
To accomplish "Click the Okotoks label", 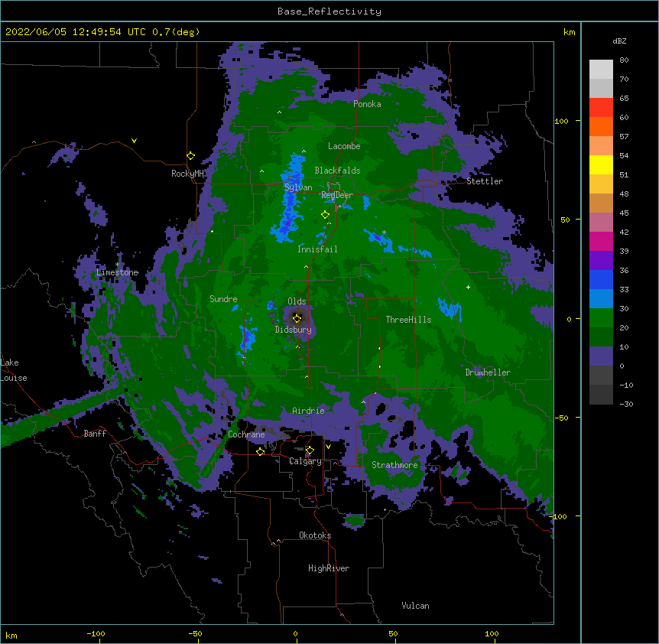I will coord(315,535).
